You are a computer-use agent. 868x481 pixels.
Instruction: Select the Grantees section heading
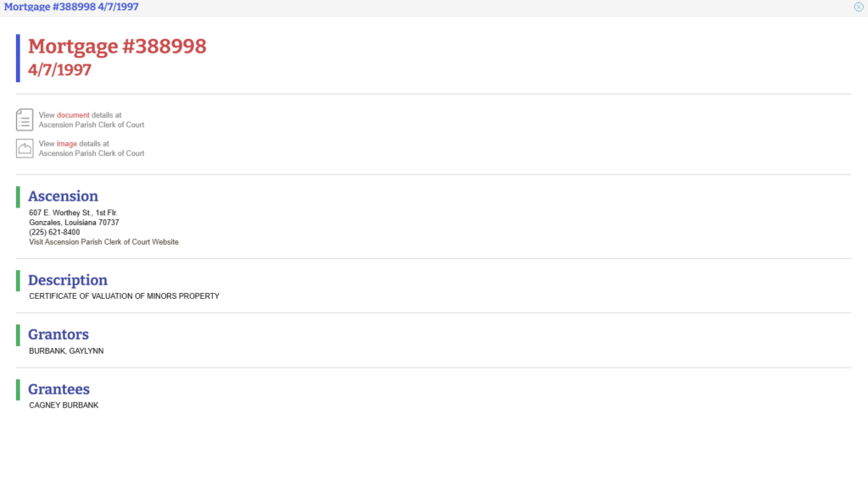(58, 390)
